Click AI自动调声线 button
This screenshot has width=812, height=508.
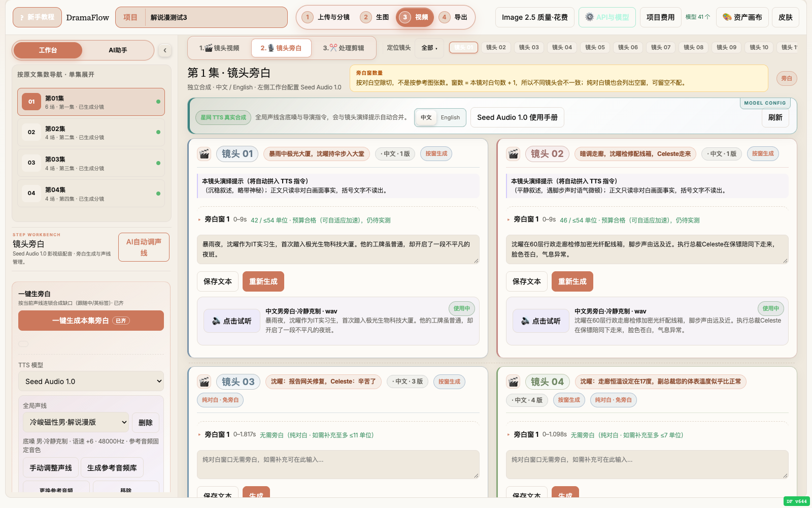[144, 247]
